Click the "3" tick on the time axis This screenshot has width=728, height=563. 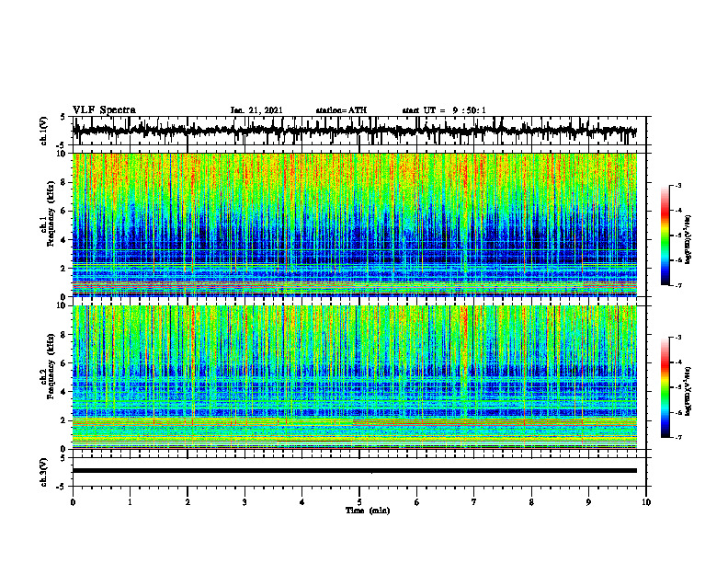point(245,502)
